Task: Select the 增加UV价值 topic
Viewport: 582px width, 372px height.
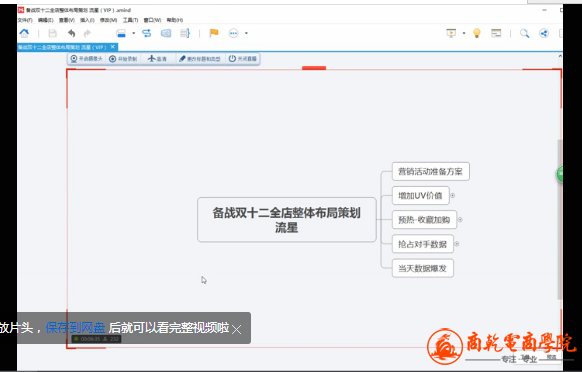Action: pyautogui.click(x=421, y=196)
